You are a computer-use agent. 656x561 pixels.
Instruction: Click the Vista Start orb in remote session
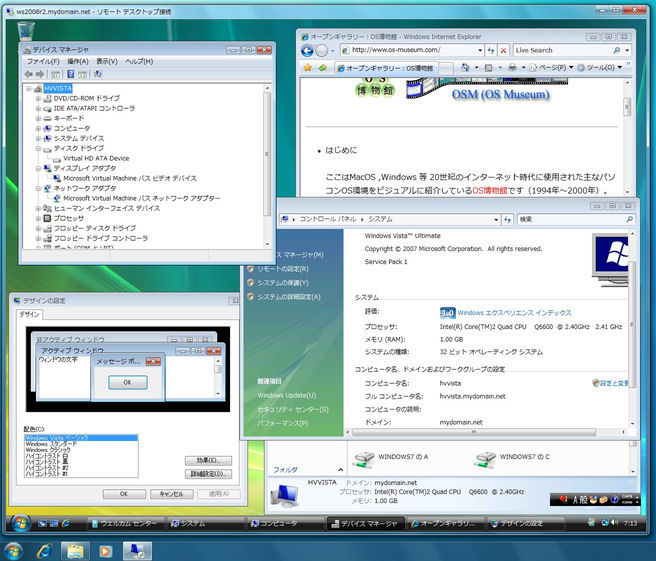(x=20, y=523)
